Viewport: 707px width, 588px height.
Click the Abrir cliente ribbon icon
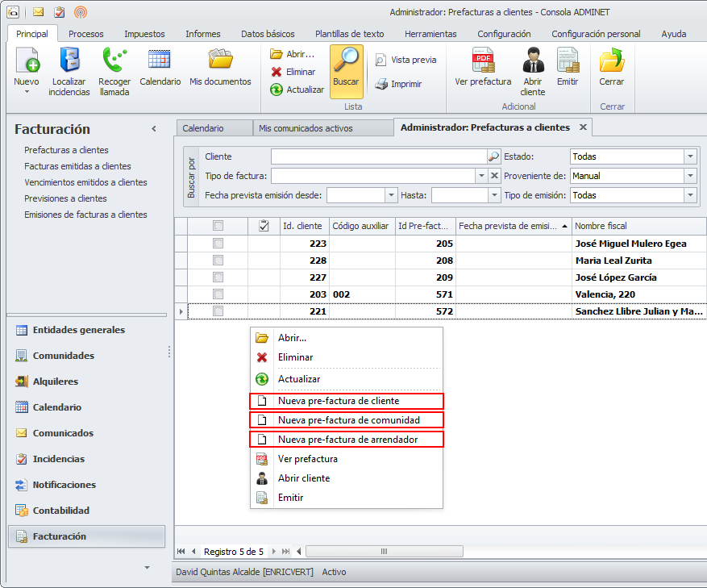pyautogui.click(x=532, y=62)
